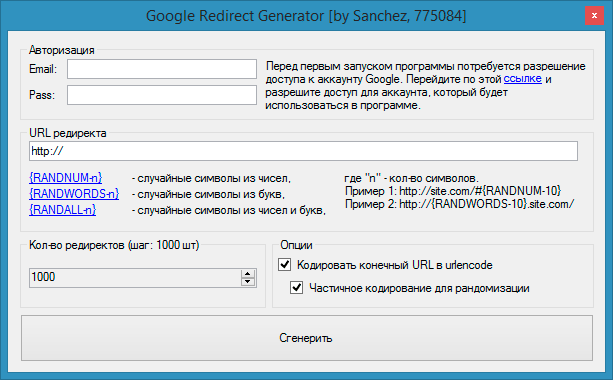Open the 'ссылке' hyperlink
This screenshot has height=380, width=613.
coord(522,79)
